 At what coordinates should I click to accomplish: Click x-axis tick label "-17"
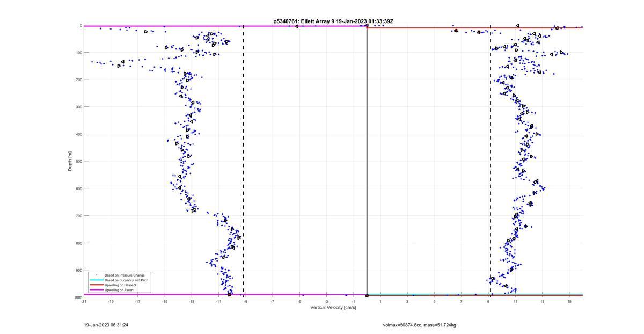[x=137, y=302]
